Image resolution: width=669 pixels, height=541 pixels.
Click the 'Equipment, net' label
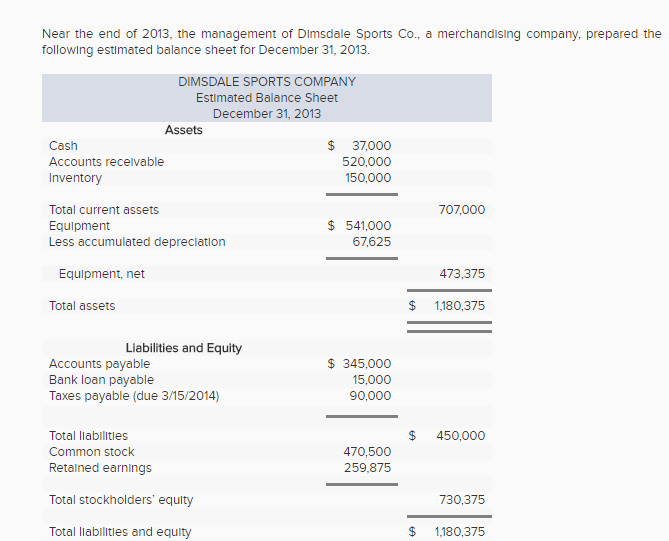[102, 274]
